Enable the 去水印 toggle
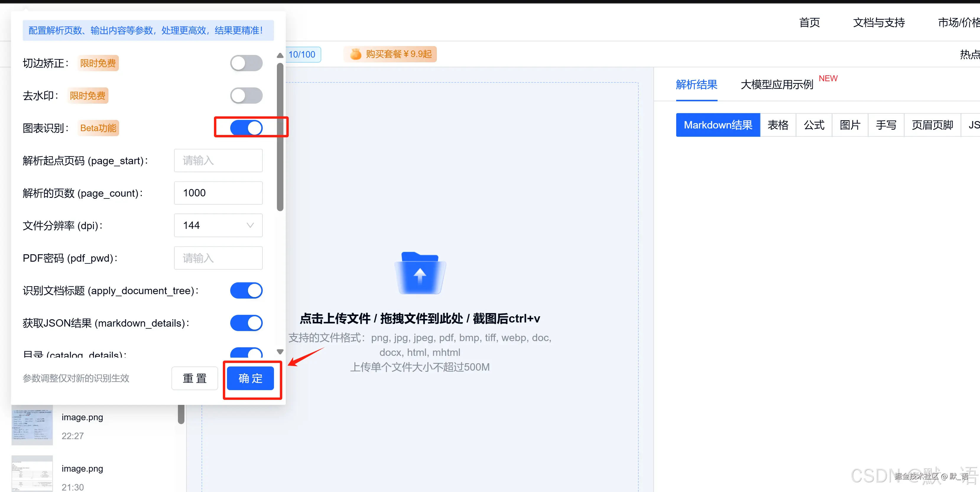The height and width of the screenshot is (492, 980). (246, 95)
